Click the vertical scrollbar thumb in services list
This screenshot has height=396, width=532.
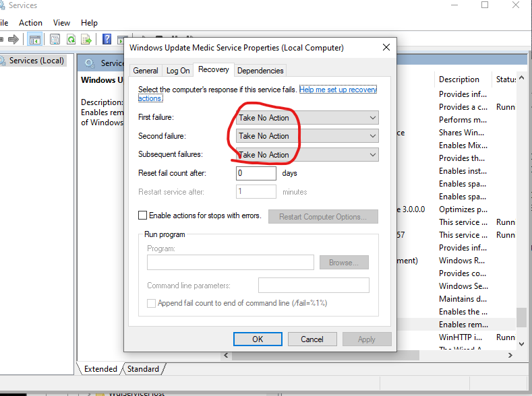[522, 317]
